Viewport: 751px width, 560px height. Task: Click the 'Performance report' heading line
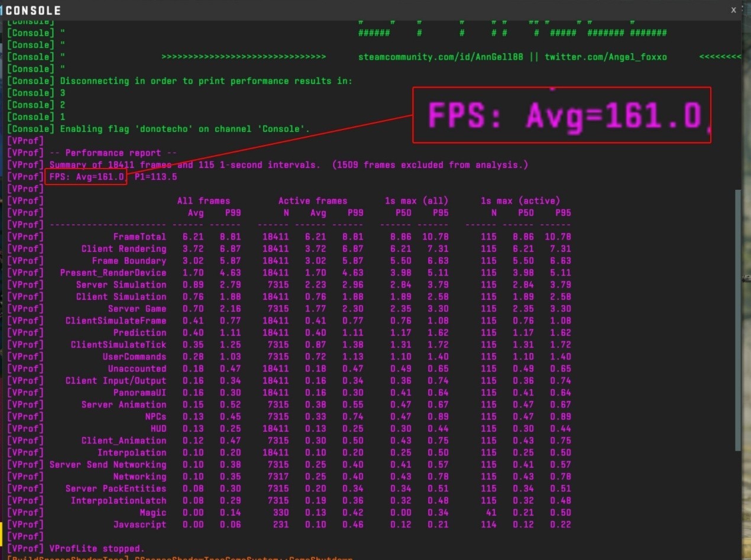113,153
